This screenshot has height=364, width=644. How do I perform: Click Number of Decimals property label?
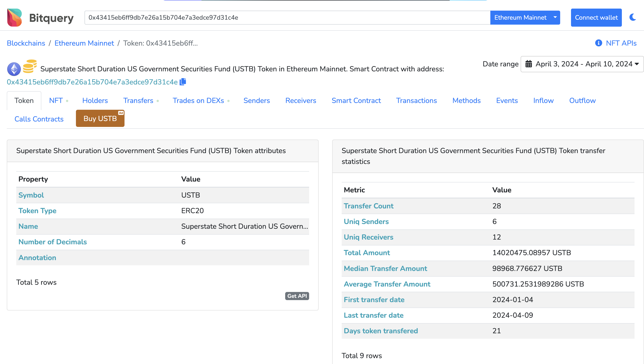pos(52,242)
